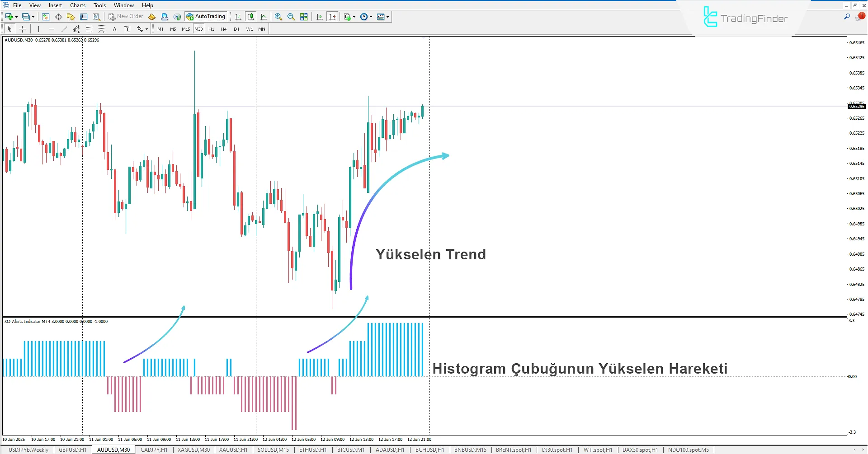
Task: Open the notification badge at top right
Action: 861,15
